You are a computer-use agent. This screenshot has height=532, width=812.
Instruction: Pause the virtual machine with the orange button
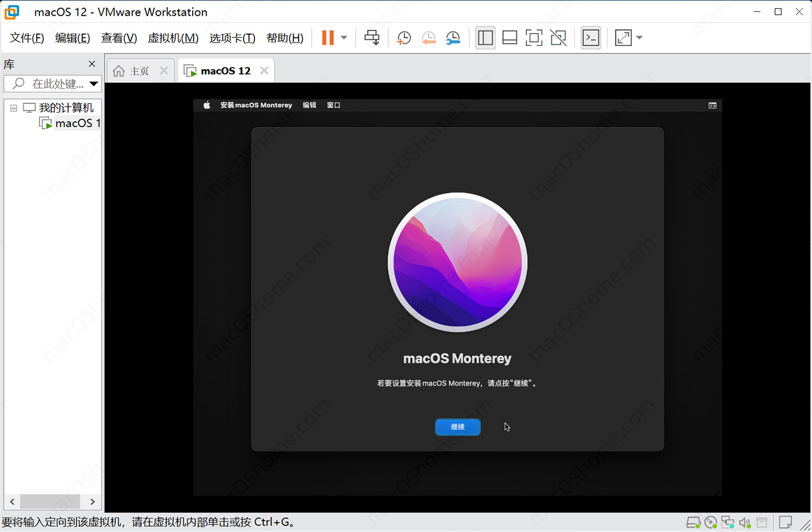click(x=328, y=38)
